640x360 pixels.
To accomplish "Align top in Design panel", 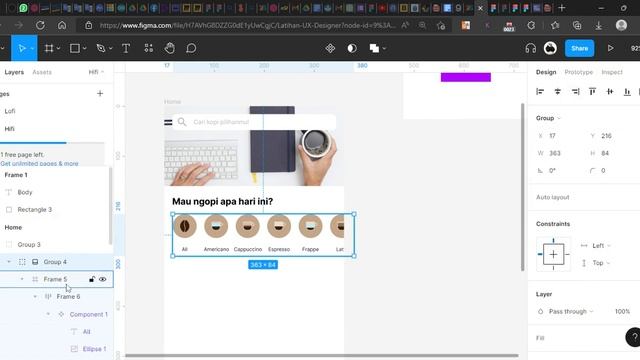I will coord(592,92).
